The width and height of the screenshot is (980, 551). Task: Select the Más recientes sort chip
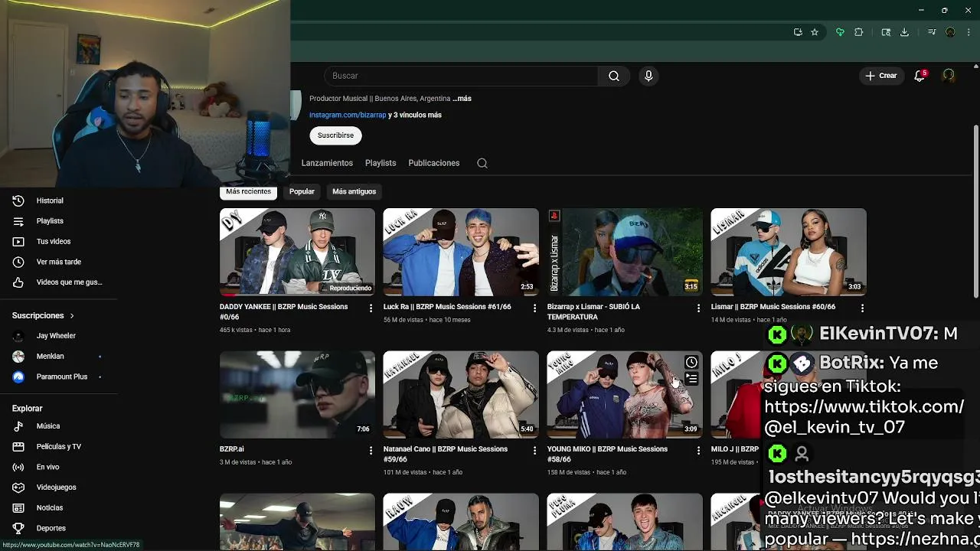[x=248, y=191]
